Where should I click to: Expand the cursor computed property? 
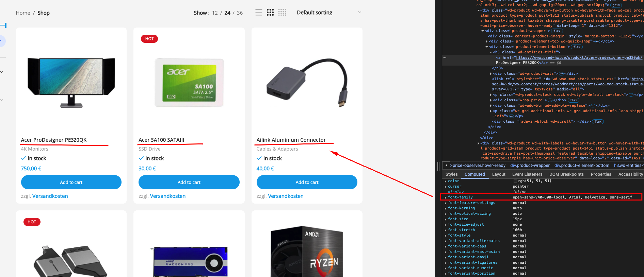pos(445,187)
